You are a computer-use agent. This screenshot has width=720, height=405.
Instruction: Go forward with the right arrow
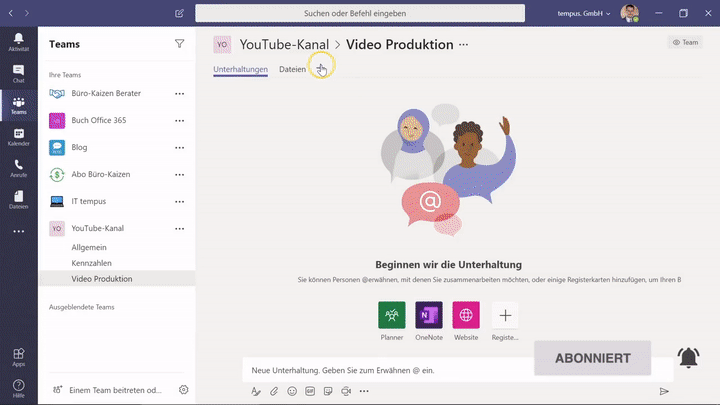[27, 13]
